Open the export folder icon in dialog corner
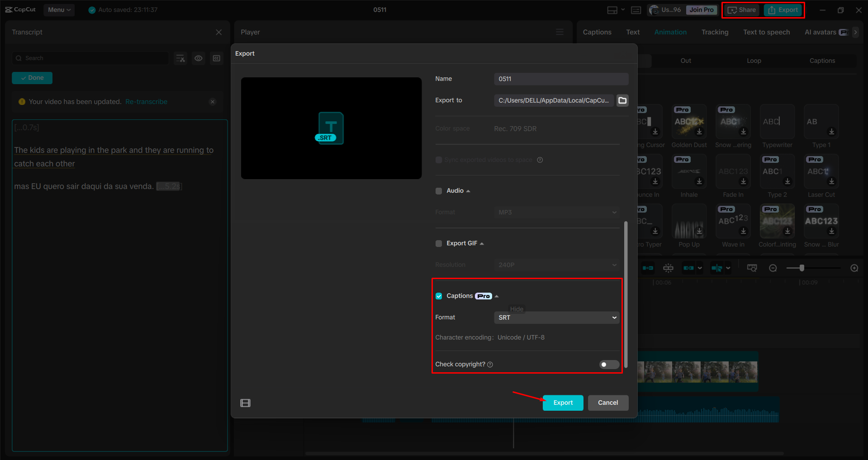This screenshot has width=868, height=460. tap(246, 403)
